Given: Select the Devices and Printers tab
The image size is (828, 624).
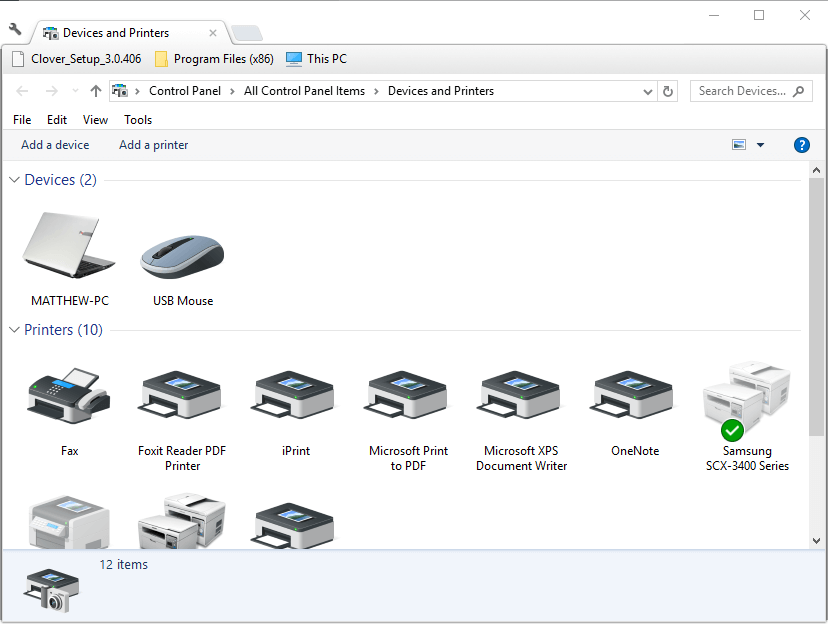Looking at the screenshot, I should [x=130, y=33].
